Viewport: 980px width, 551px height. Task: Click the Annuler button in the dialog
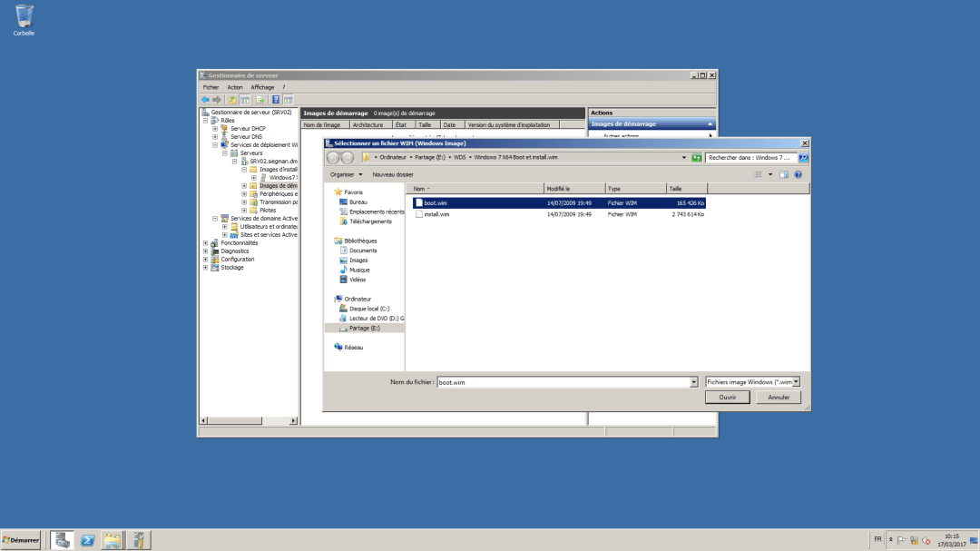click(778, 397)
